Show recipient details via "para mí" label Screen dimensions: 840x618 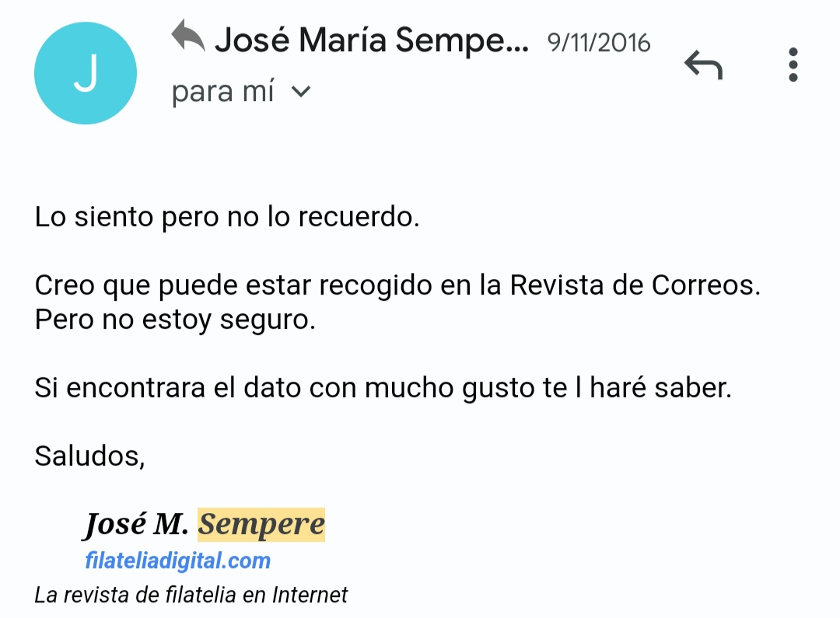coord(223,92)
